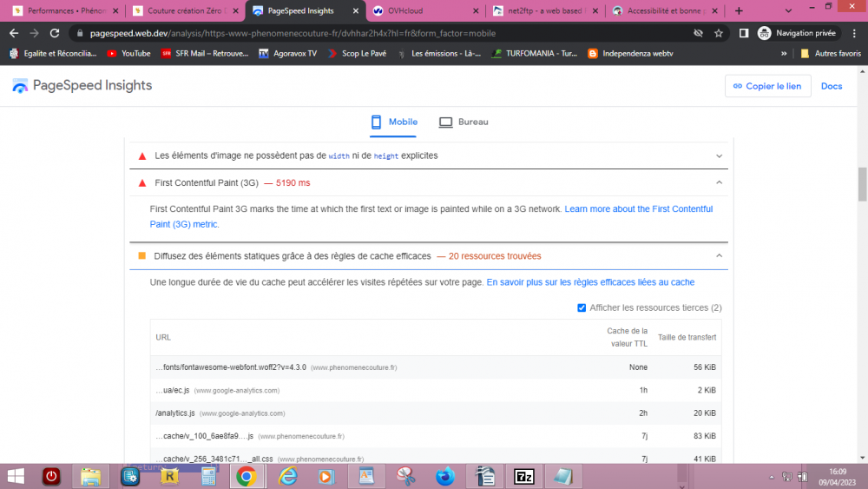
Task: Open En savoir plus sur les règles efficaces link
Action: coord(590,282)
